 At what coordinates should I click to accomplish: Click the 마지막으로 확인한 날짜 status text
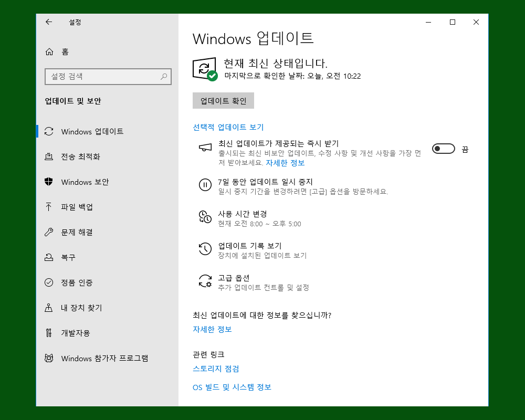click(x=292, y=76)
